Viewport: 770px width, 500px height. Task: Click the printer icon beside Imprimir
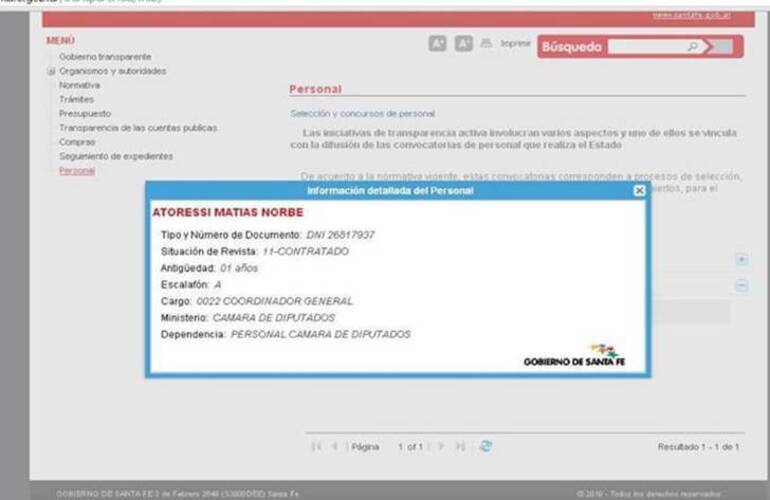tap(486, 43)
